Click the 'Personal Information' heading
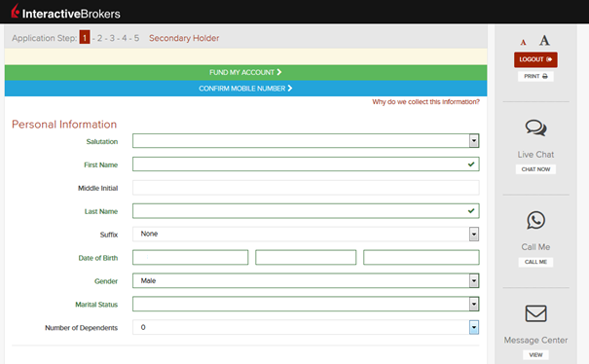Screen dimensions: 589x364 click(x=64, y=125)
